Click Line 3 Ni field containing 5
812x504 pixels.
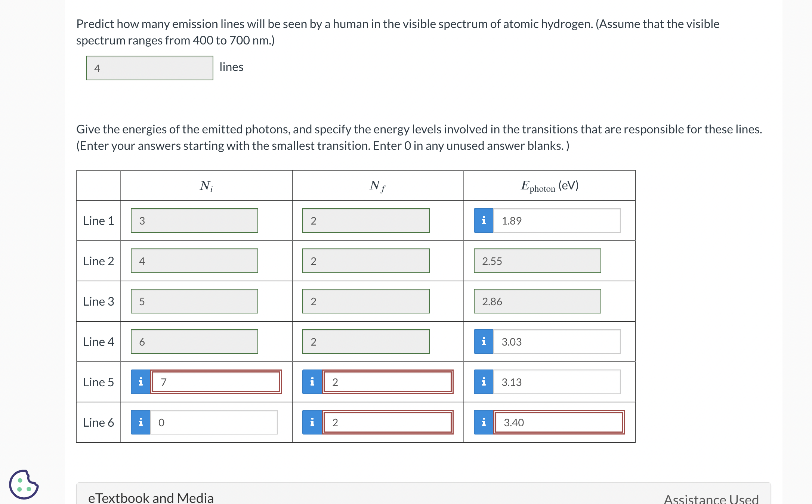tap(194, 301)
